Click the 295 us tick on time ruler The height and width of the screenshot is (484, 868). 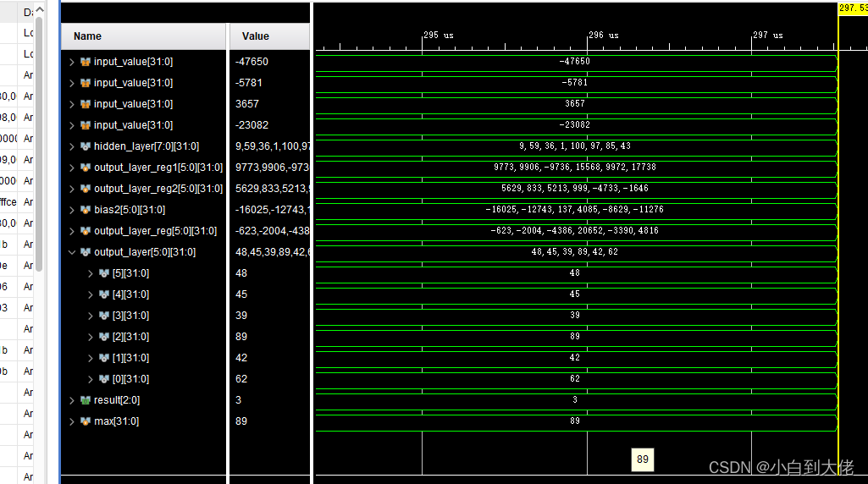point(439,36)
